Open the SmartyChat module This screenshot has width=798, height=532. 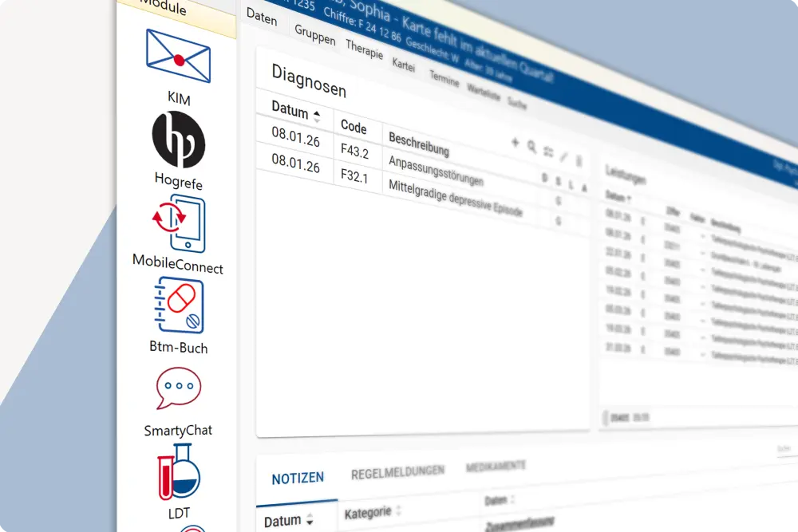178,402
